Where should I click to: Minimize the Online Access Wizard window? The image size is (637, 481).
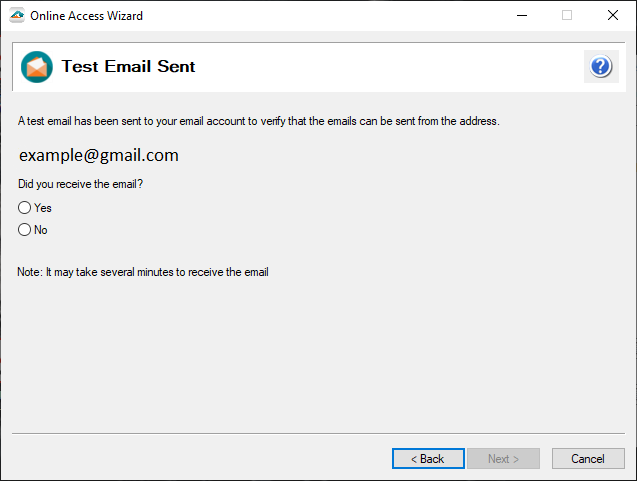(521, 15)
